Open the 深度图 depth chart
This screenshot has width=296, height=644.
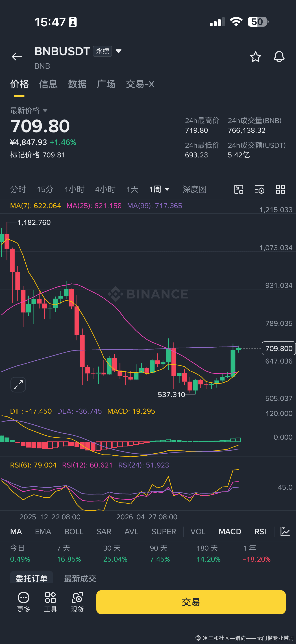(x=195, y=189)
